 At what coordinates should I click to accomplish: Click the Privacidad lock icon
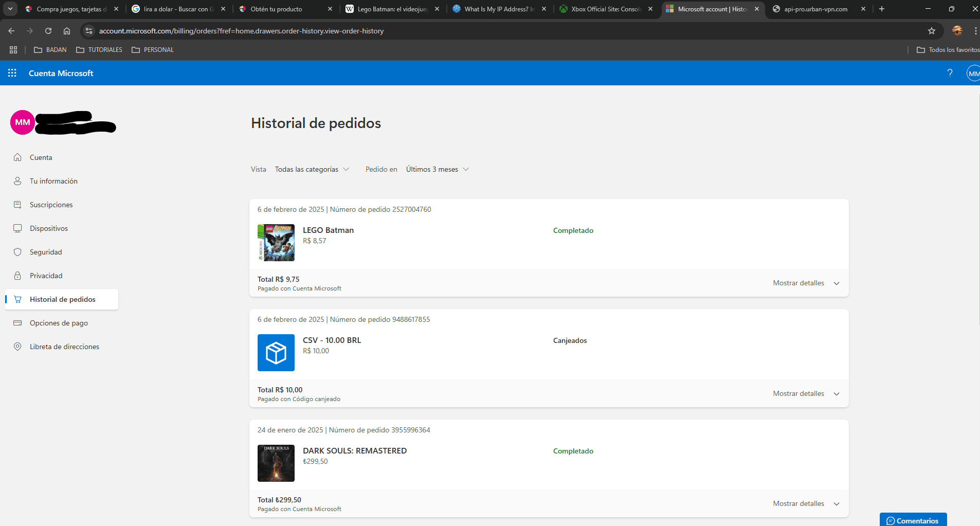[x=17, y=276]
